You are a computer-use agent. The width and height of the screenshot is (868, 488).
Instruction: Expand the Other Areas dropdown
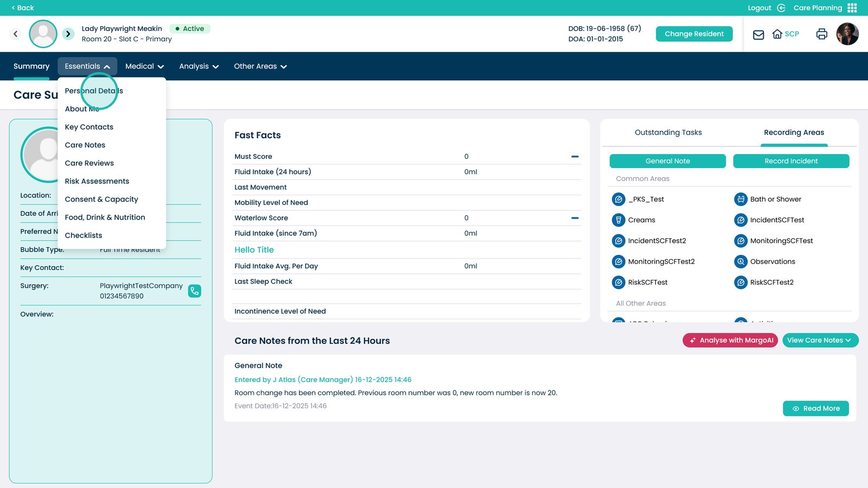coord(260,67)
